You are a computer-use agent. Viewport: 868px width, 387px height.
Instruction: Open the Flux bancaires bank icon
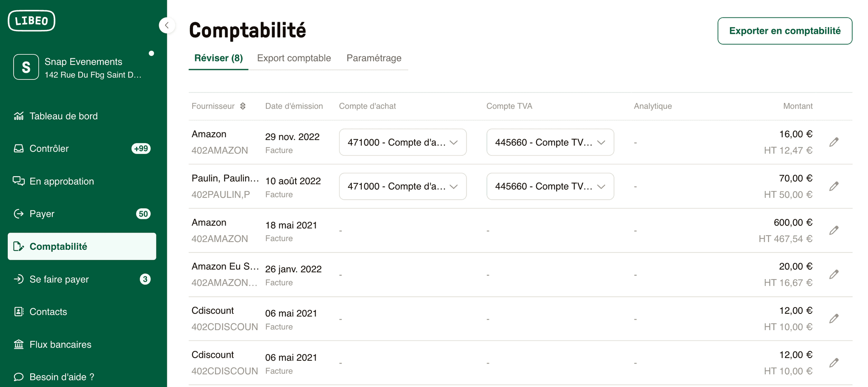(x=19, y=344)
